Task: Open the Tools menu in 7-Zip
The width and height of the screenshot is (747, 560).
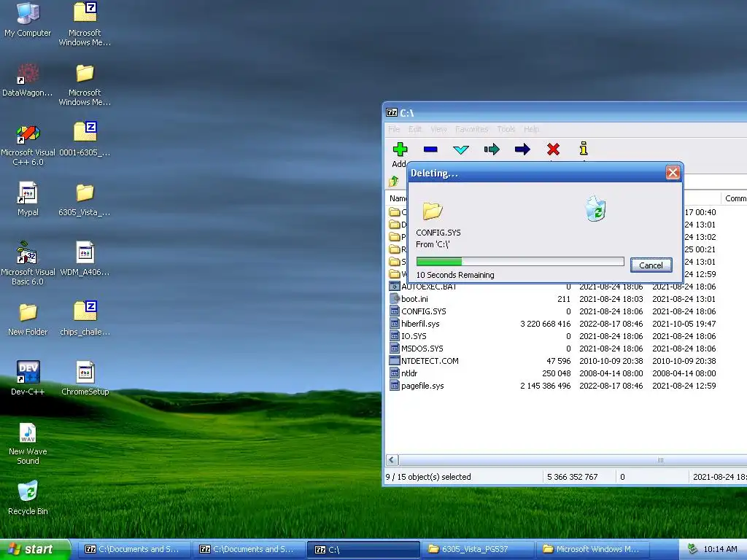Action: (506, 129)
